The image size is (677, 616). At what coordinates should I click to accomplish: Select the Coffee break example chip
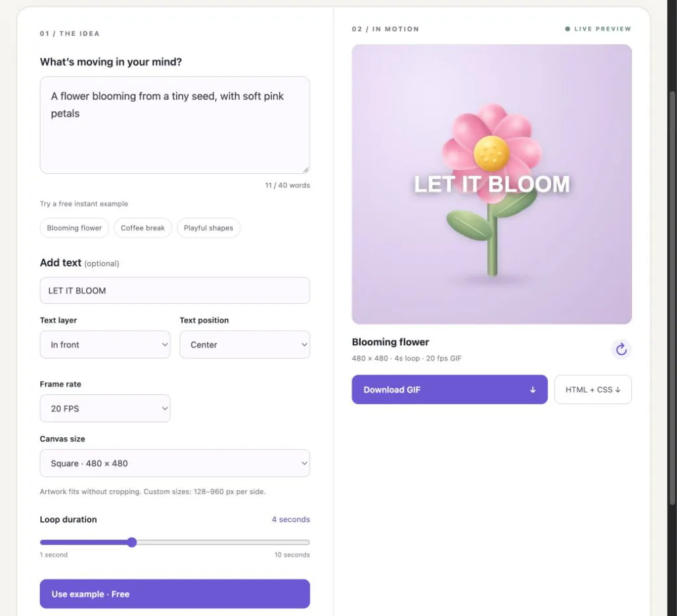tap(142, 228)
